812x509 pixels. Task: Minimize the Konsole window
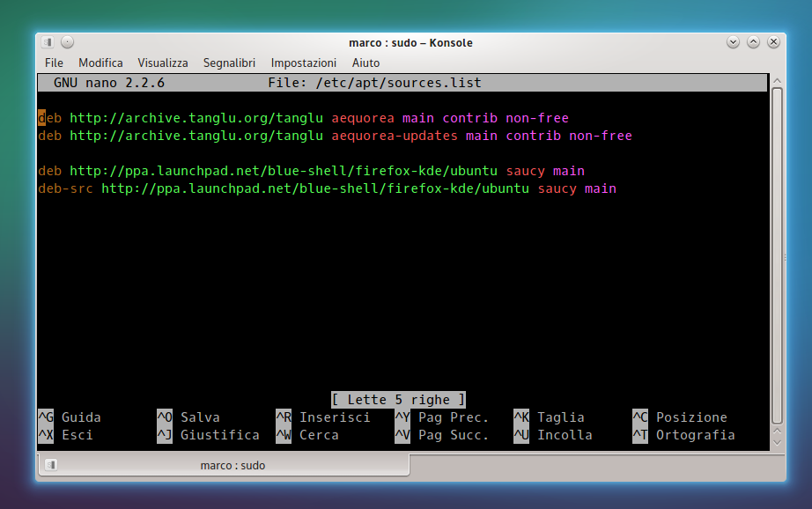733,42
